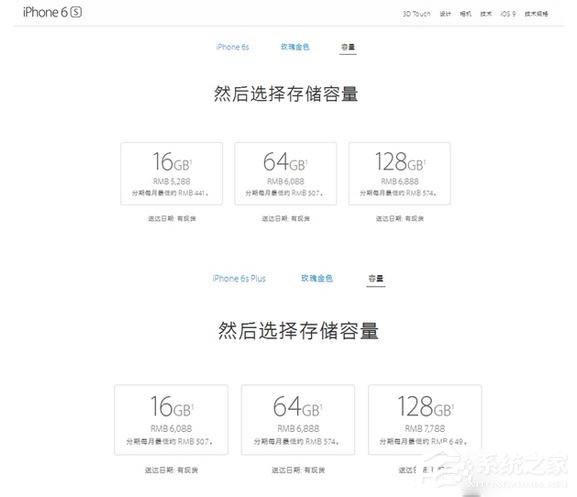Click delivery date text below 64GB iPhone 6s Plus card

coord(298,470)
